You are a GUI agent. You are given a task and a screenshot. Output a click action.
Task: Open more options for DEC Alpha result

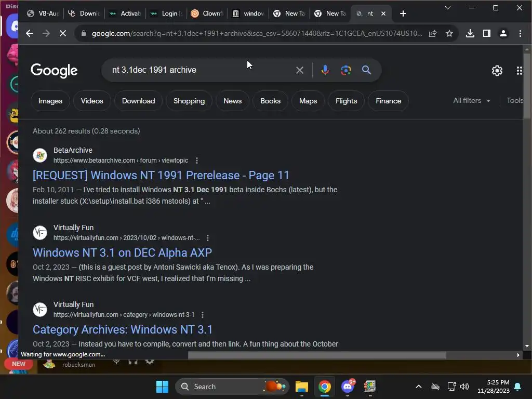pyautogui.click(x=208, y=238)
